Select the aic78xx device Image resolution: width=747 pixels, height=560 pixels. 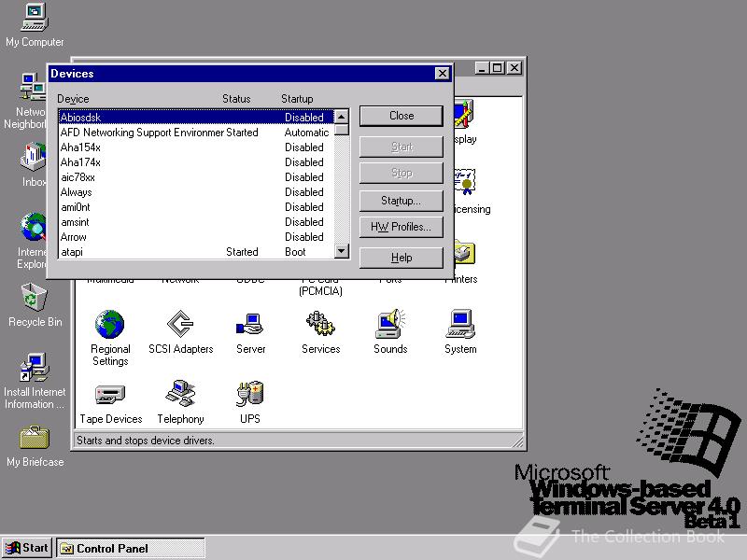point(196,177)
